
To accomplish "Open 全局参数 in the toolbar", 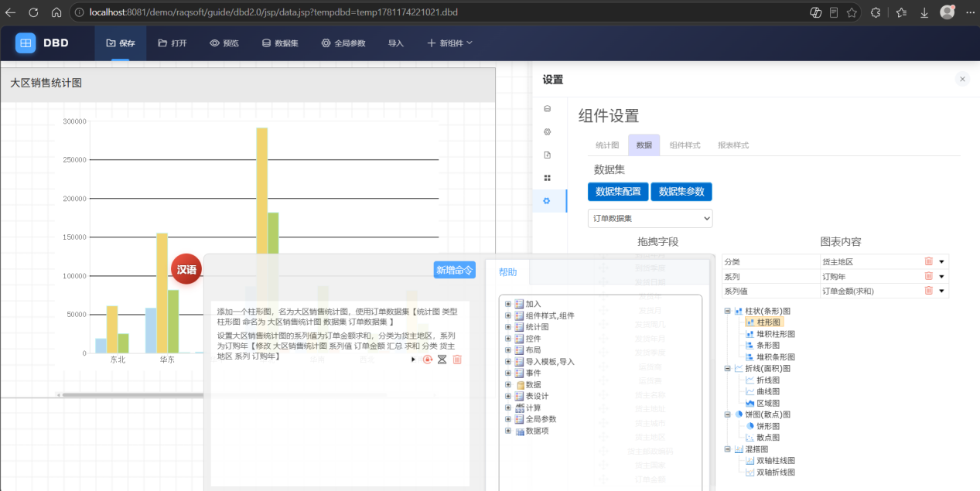I will coord(343,43).
